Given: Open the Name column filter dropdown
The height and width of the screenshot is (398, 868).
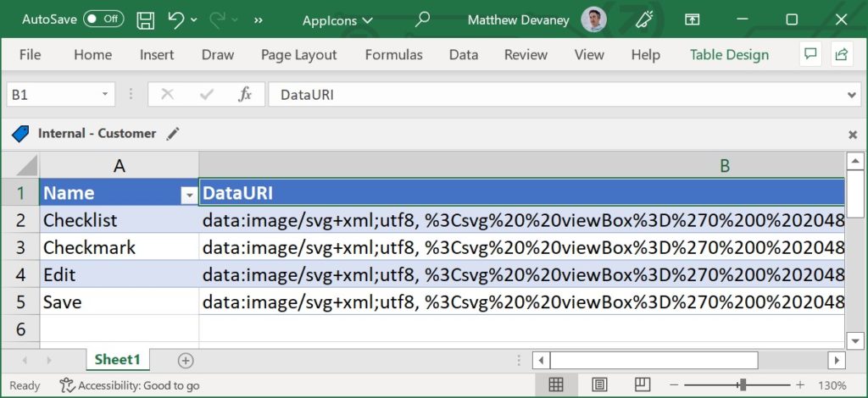Looking at the screenshot, I should [x=190, y=195].
